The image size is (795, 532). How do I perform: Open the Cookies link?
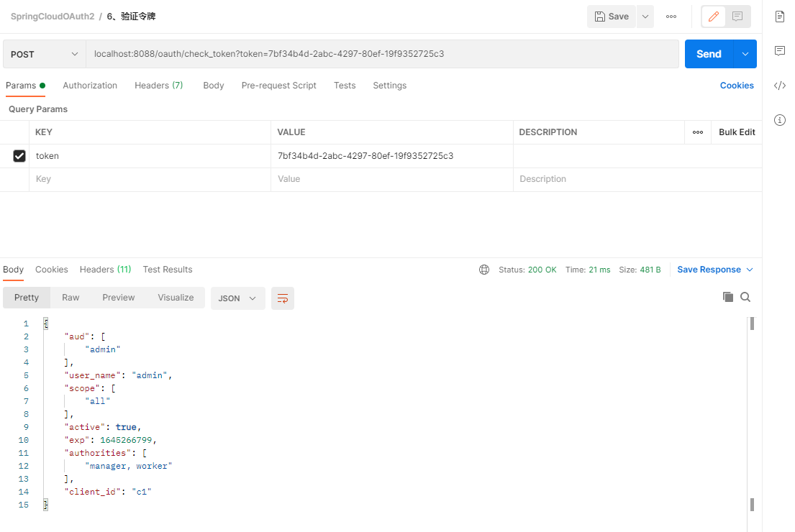click(737, 86)
